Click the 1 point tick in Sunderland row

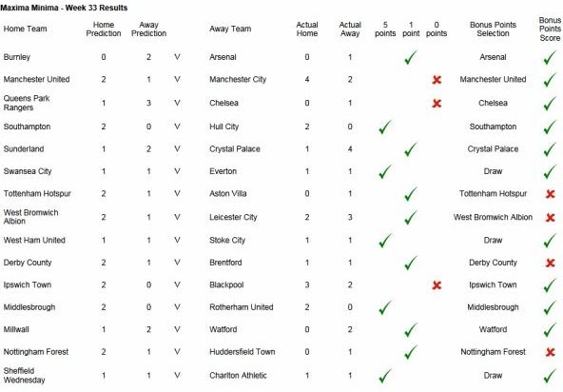click(411, 149)
